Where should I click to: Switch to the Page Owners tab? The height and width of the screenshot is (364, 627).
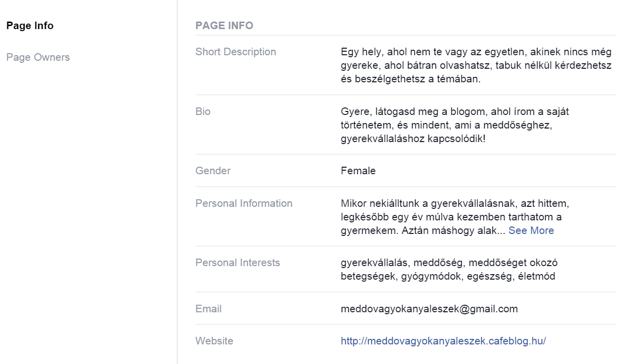[38, 57]
